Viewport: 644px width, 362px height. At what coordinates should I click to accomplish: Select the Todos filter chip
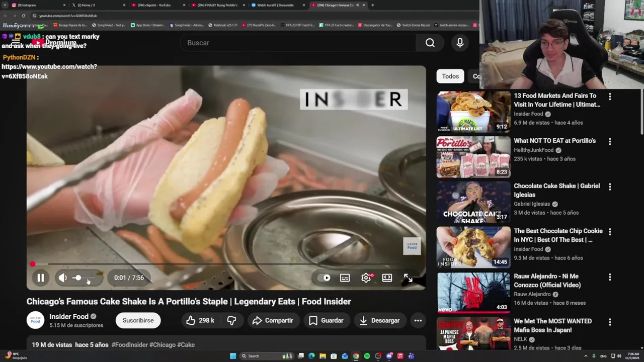tap(450, 76)
